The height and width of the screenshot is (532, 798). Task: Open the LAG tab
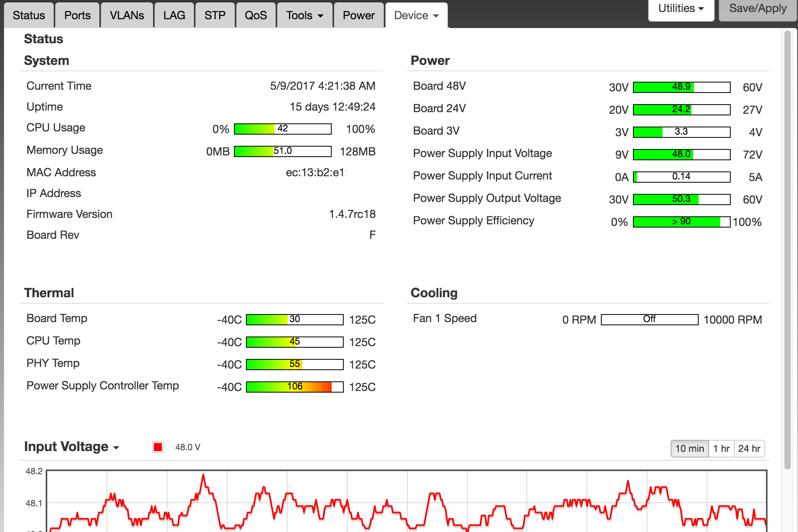[174, 15]
